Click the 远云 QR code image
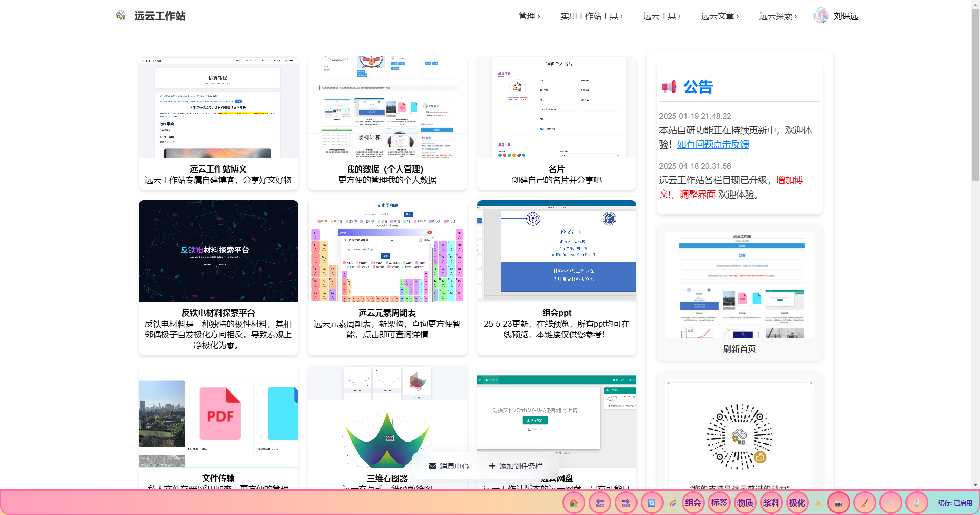 (740, 437)
